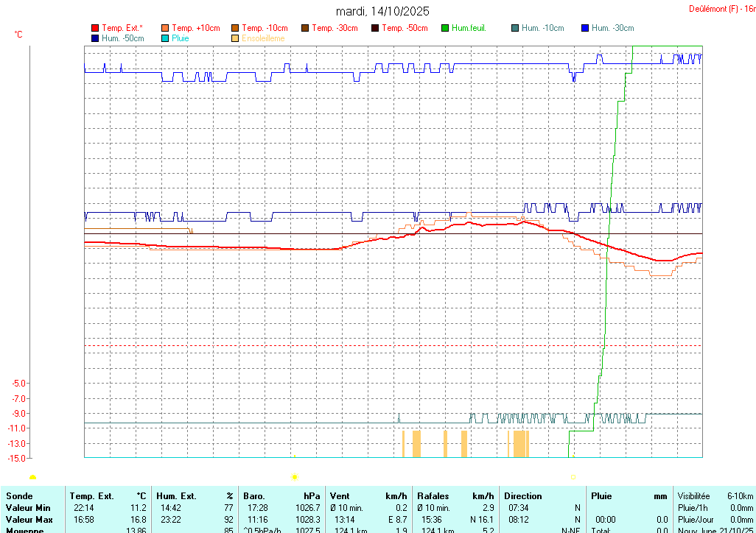The image size is (756, 533).
Task: Click the Rafales column header
Action: [x=433, y=496]
